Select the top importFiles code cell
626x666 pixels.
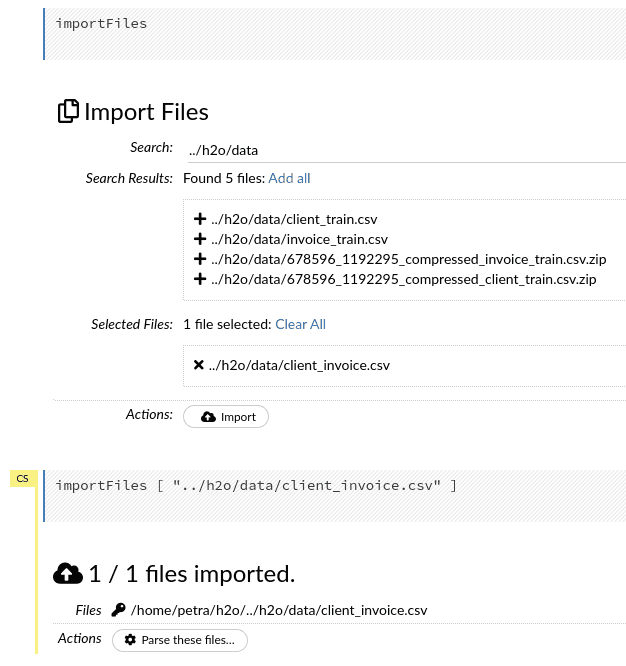[x=335, y=34]
